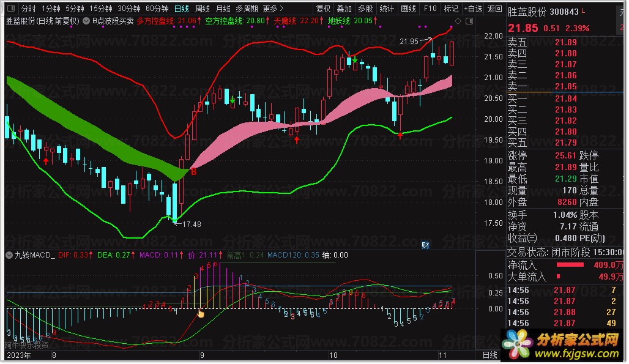This screenshot has width=629, height=364.
Task: Click the current price 21.85
Action: tap(523, 28)
